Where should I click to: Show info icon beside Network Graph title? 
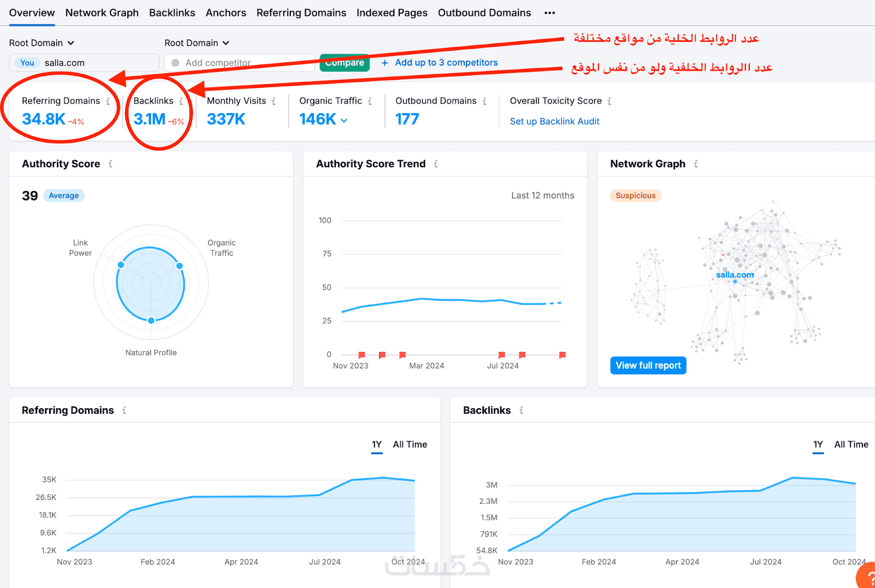point(696,164)
